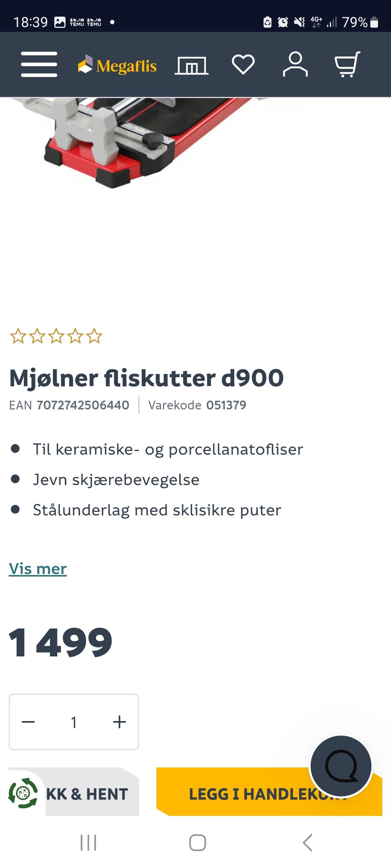
Task: Tap the EAN code 7072742506440
Action: [83, 405]
